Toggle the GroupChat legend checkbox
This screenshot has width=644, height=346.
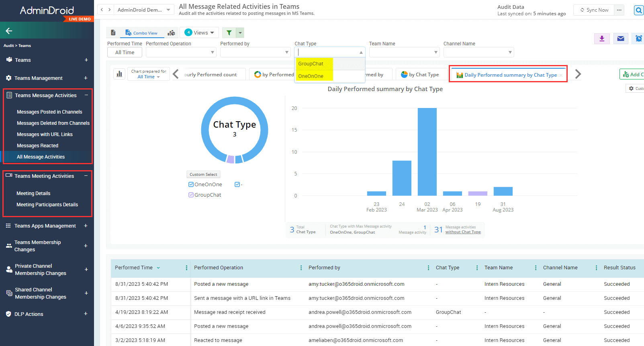191,195
